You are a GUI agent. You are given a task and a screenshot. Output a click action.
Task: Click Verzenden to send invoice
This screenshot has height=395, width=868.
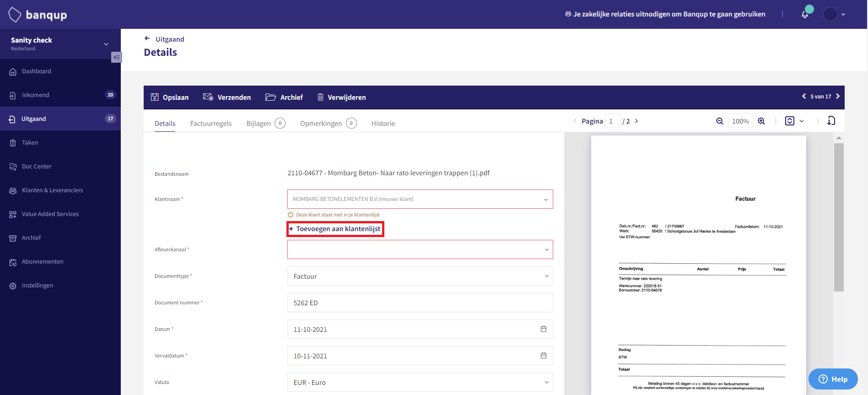point(227,97)
